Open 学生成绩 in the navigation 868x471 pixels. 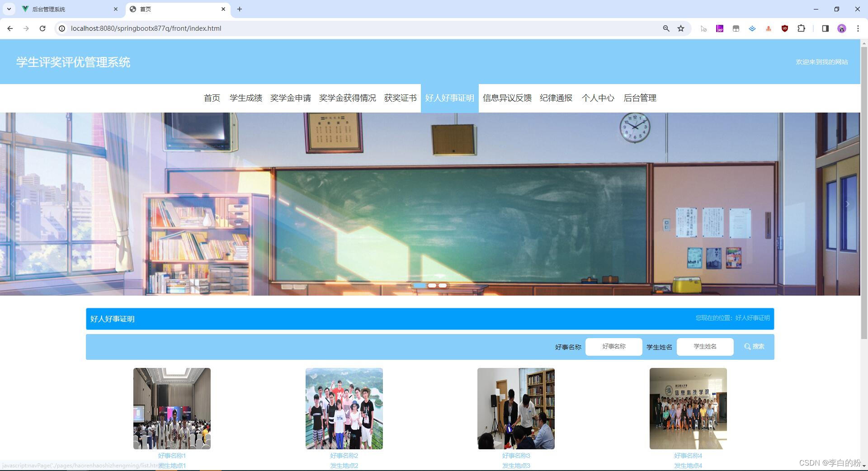pyautogui.click(x=246, y=98)
